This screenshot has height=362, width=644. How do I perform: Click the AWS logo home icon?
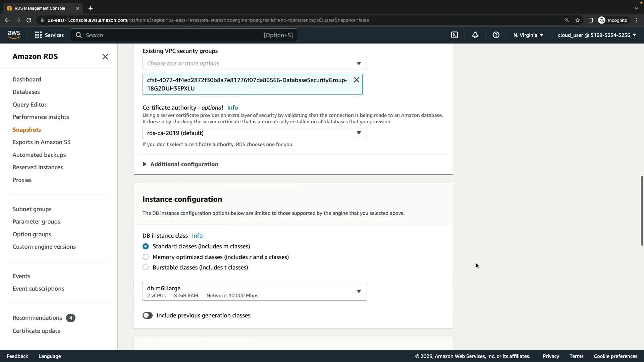click(x=14, y=35)
